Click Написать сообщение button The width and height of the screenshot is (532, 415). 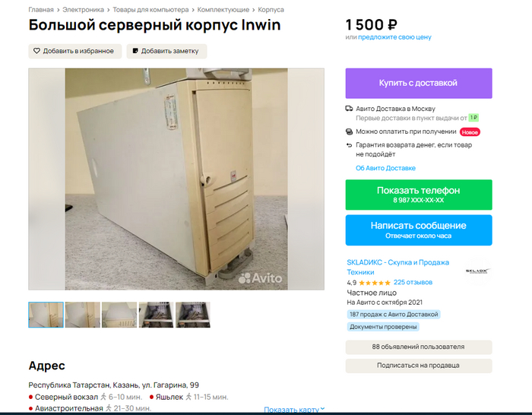coord(419,230)
